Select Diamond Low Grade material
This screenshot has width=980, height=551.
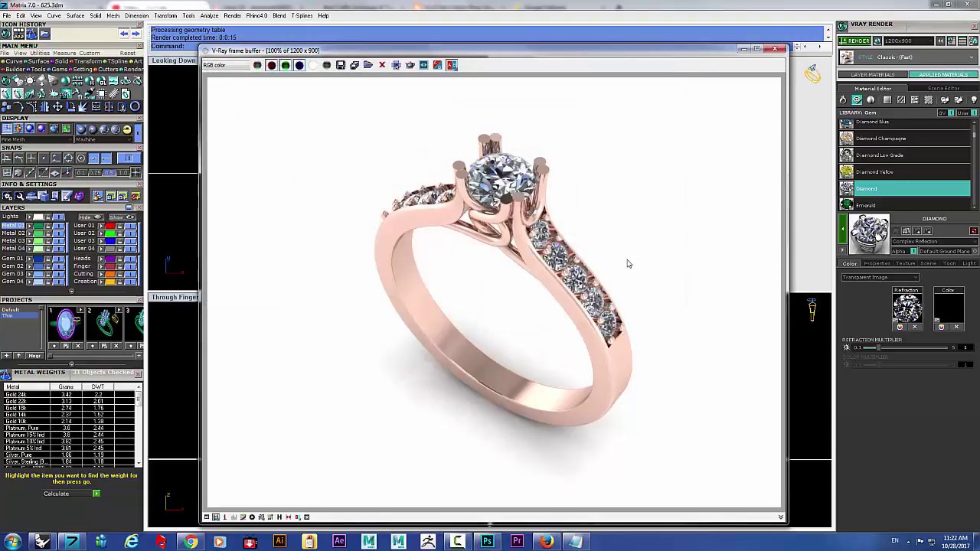point(905,155)
